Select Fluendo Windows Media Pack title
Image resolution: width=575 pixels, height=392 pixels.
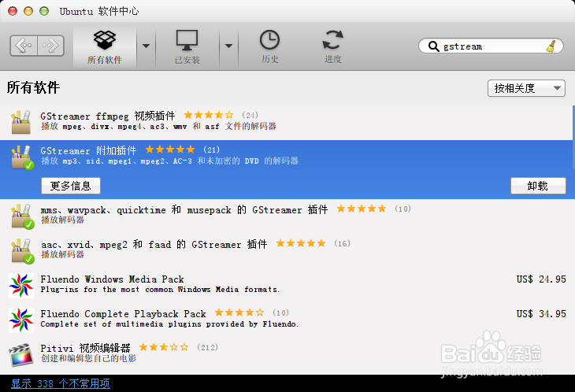point(112,279)
